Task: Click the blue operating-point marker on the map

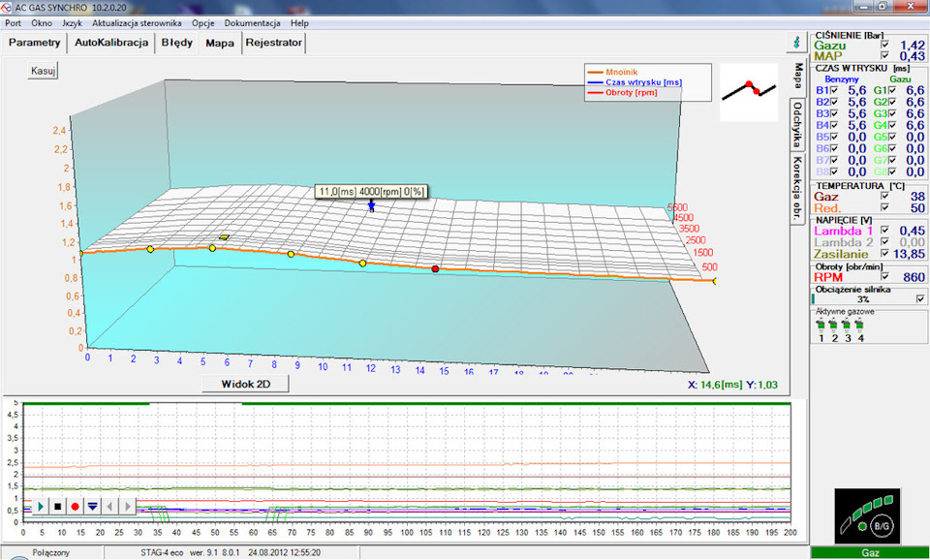Action: point(371,205)
